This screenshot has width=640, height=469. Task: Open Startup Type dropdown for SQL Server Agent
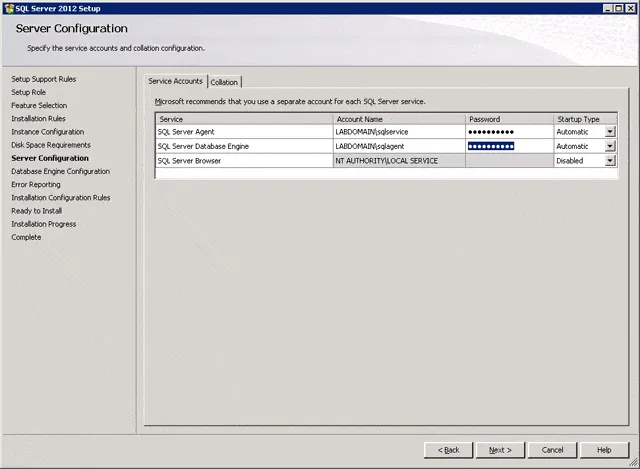[610, 132]
